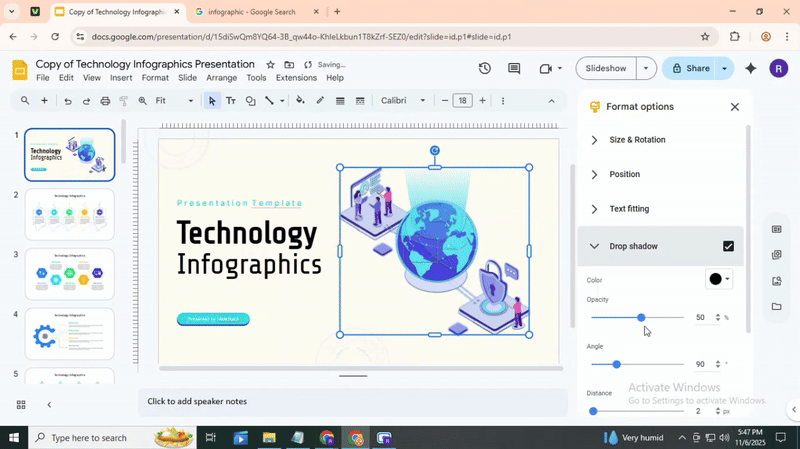This screenshot has width=800, height=449.
Task: Click the Slideshow button
Action: pyautogui.click(x=606, y=69)
